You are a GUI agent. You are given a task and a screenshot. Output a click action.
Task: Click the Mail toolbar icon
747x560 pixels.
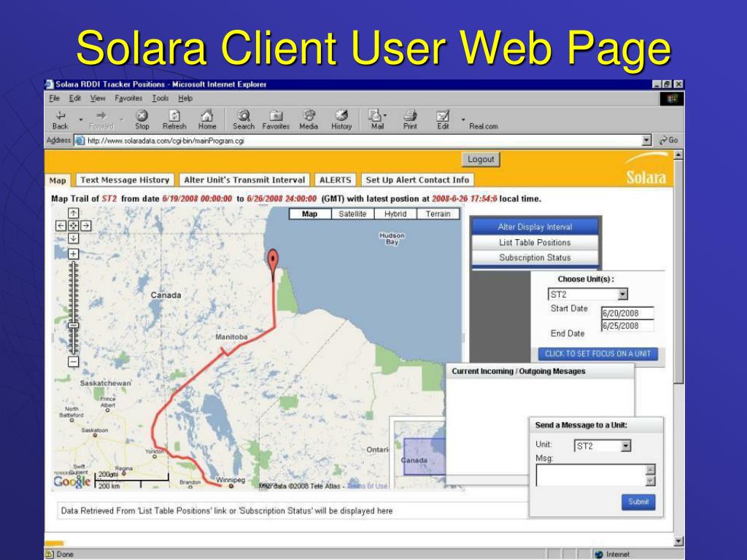pyautogui.click(x=376, y=120)
